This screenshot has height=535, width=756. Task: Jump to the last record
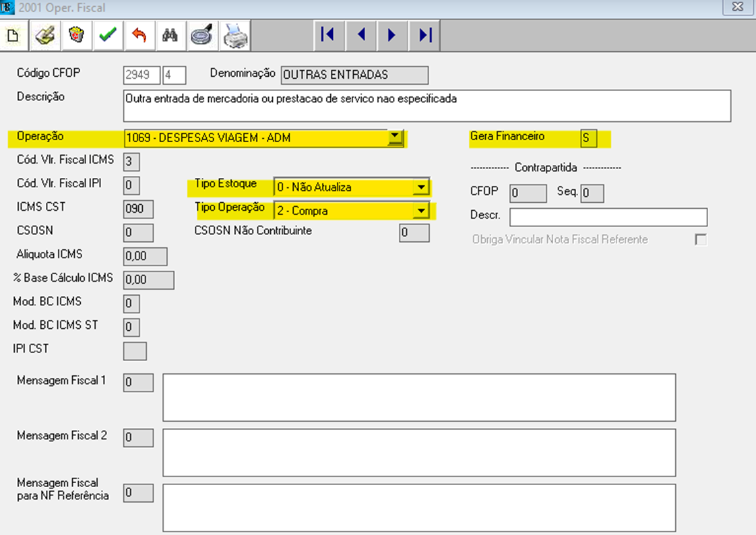(424, 35)
